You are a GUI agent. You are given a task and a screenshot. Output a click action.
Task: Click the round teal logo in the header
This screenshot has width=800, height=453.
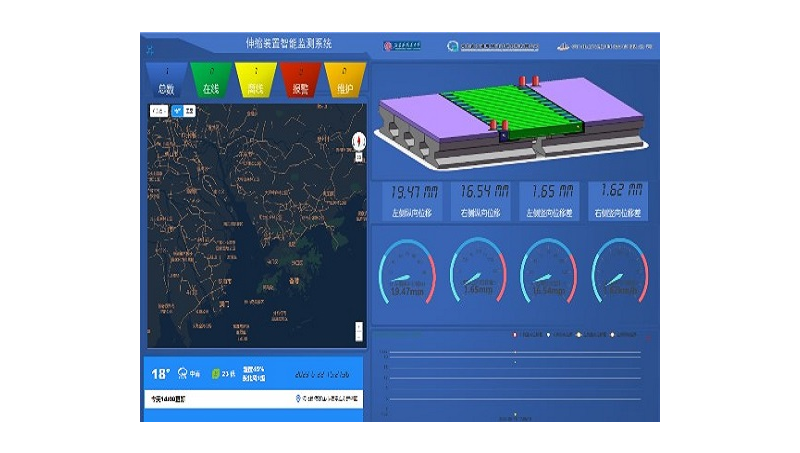click(x=453, y=46)
